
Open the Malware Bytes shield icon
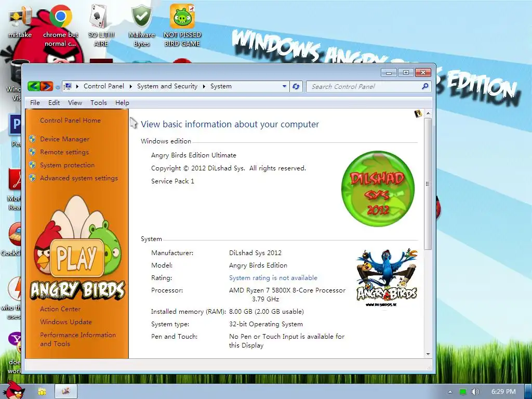(141, 25)
